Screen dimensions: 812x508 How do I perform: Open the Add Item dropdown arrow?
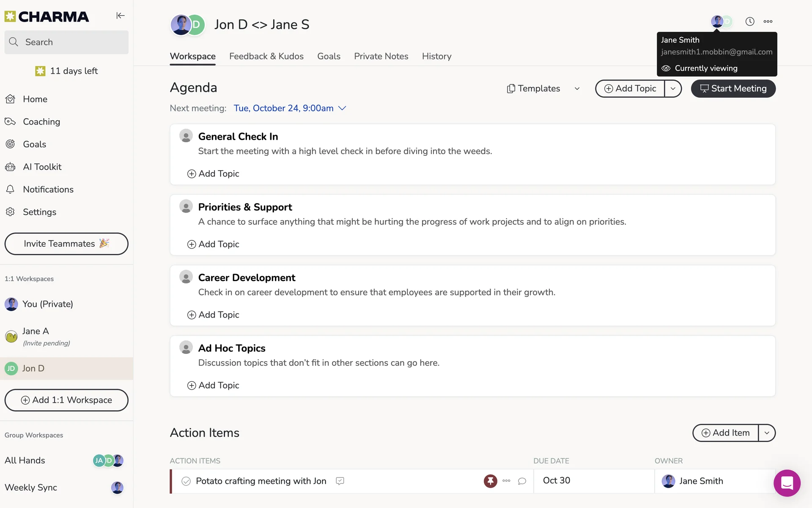tap(767, 433)
